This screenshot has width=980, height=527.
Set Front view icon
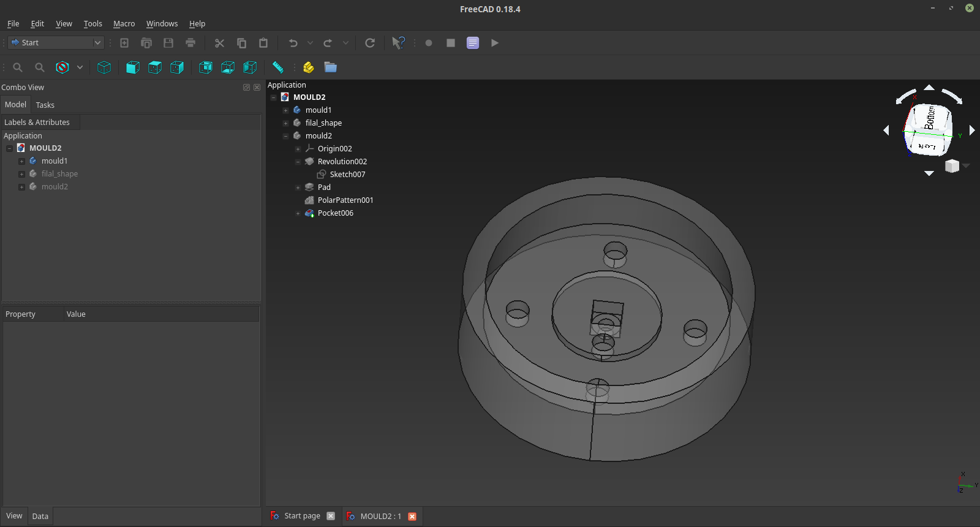pyautogui.click(x=133, y=67)
